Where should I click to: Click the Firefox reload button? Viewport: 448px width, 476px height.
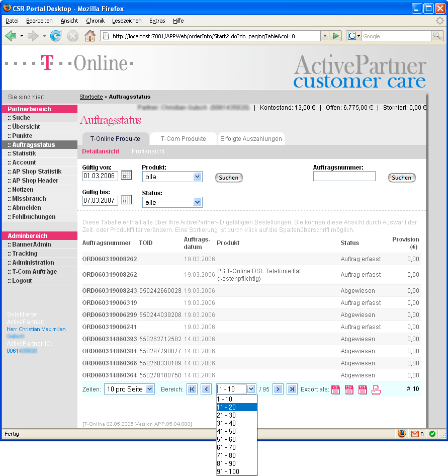point(56,36)
